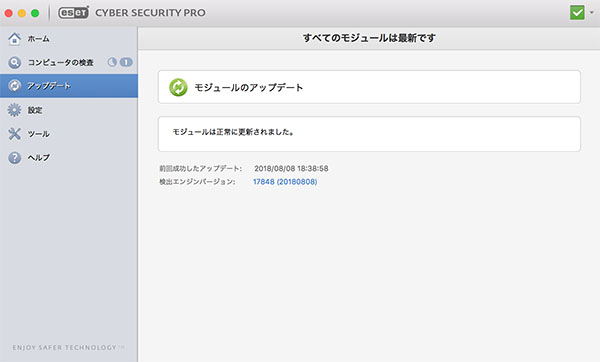Click the scan count badge showing 1
The width and height of the screenshot is (600, 362).
[126, 62]
